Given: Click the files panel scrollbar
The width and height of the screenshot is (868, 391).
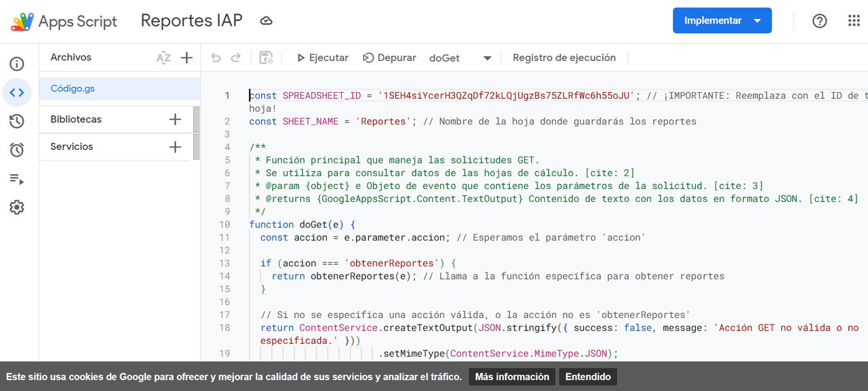Looking at the screenshot, I should pos(197,133).
